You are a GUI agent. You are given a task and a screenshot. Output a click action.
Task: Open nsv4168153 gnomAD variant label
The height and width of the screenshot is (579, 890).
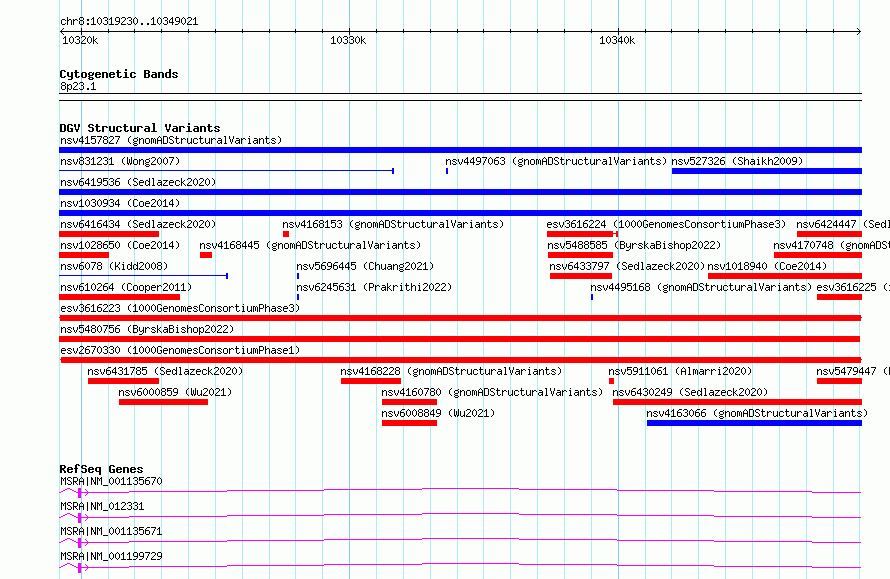(393, 224)
